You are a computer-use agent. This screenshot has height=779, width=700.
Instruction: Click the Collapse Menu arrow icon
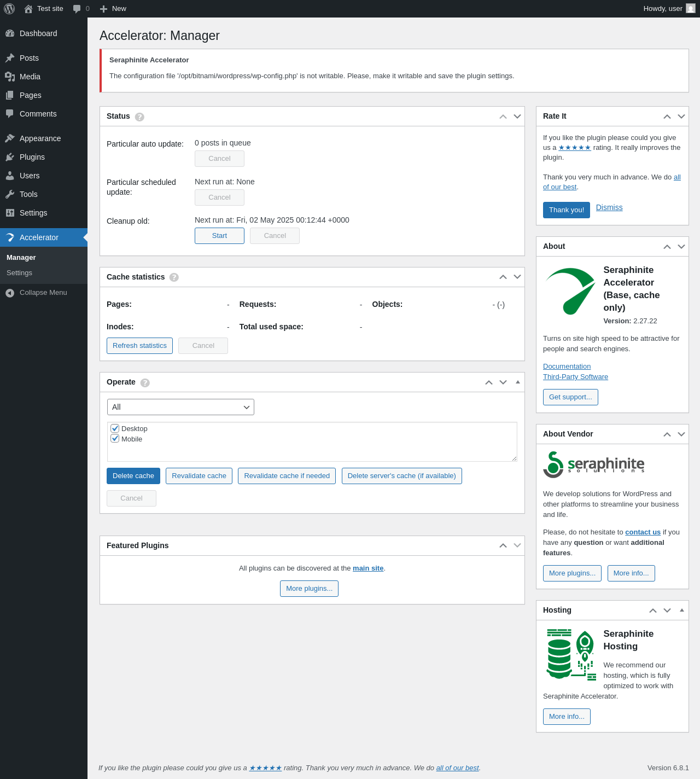click(x=10, y=293)
